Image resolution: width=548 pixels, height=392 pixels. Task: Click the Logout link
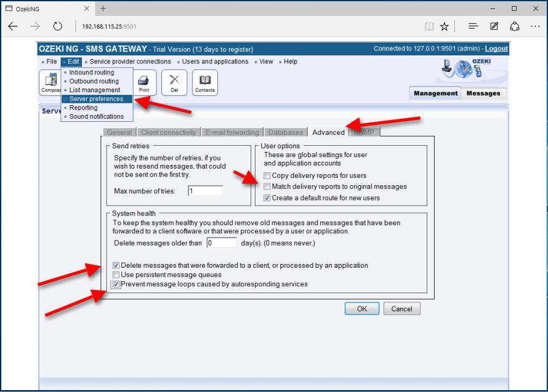496,48
